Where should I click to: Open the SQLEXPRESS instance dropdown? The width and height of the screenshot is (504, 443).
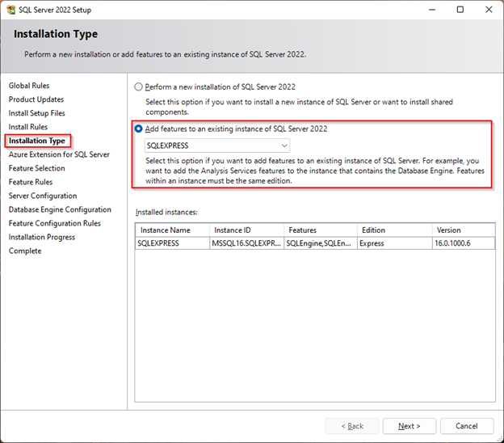click(217, 146)
